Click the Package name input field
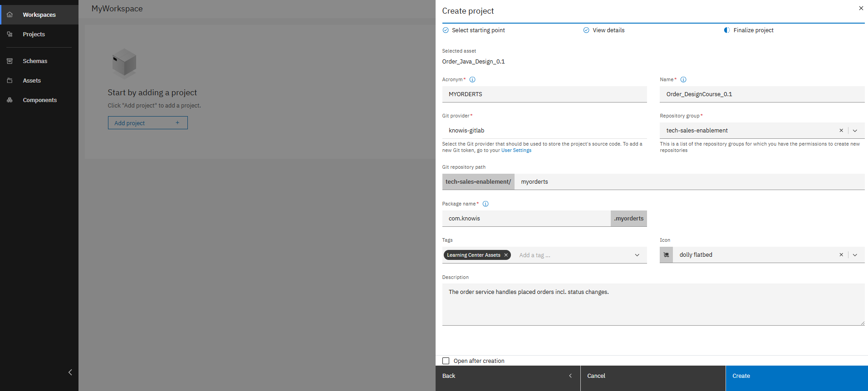 coord(526,219)
